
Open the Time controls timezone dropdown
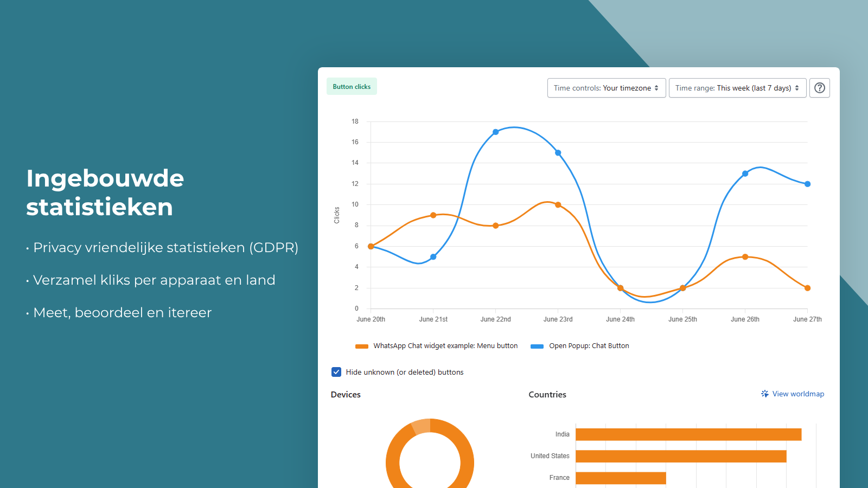coord(607,88)
